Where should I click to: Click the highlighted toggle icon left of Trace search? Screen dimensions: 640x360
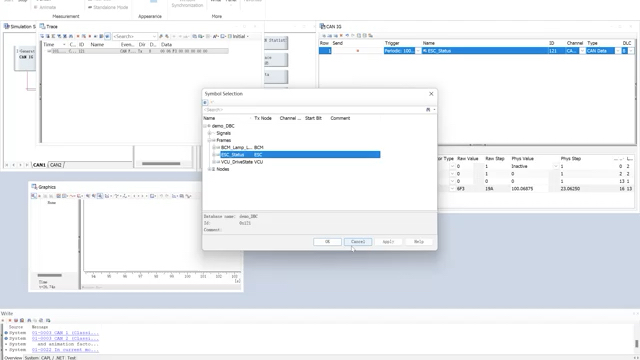[107, 36]
